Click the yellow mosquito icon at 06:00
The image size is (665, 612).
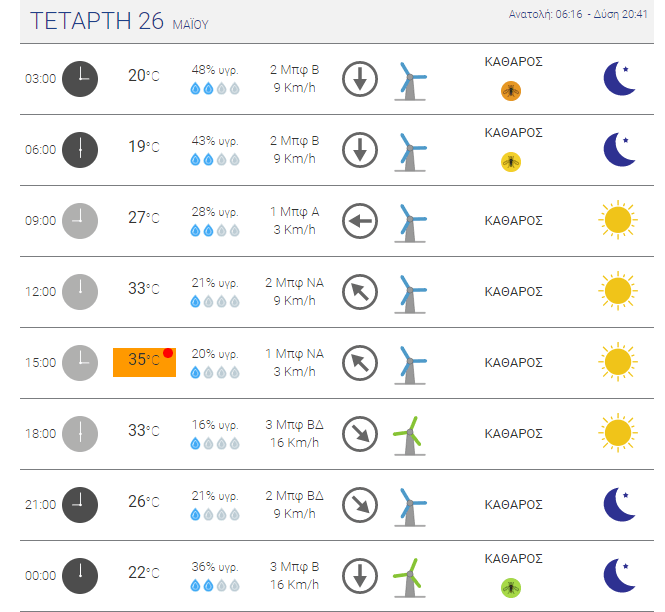[511, 162]
